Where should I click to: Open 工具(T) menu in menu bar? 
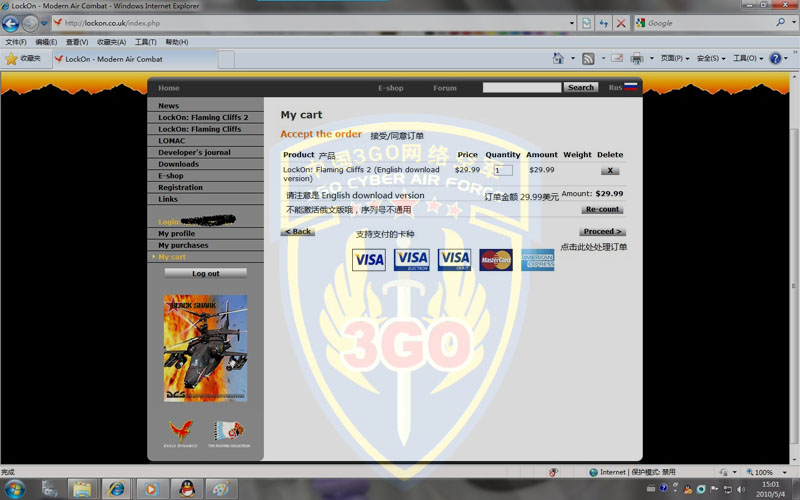[x=145, y=42]
